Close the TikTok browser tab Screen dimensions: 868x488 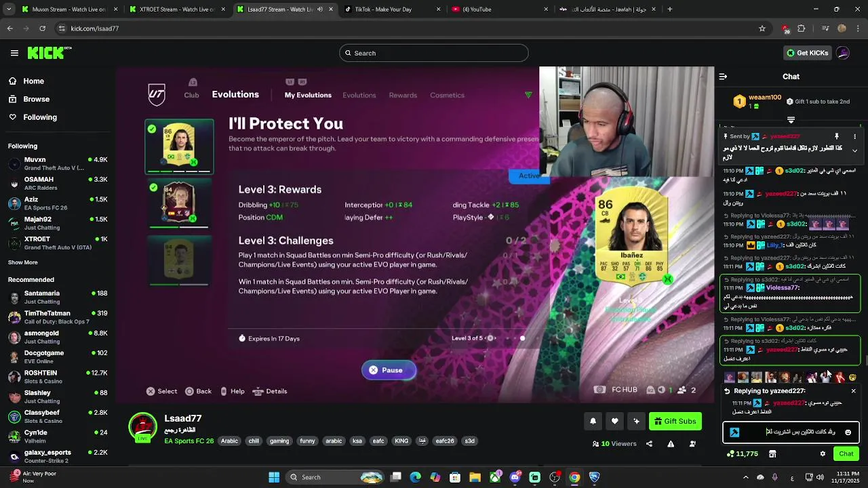438,9
